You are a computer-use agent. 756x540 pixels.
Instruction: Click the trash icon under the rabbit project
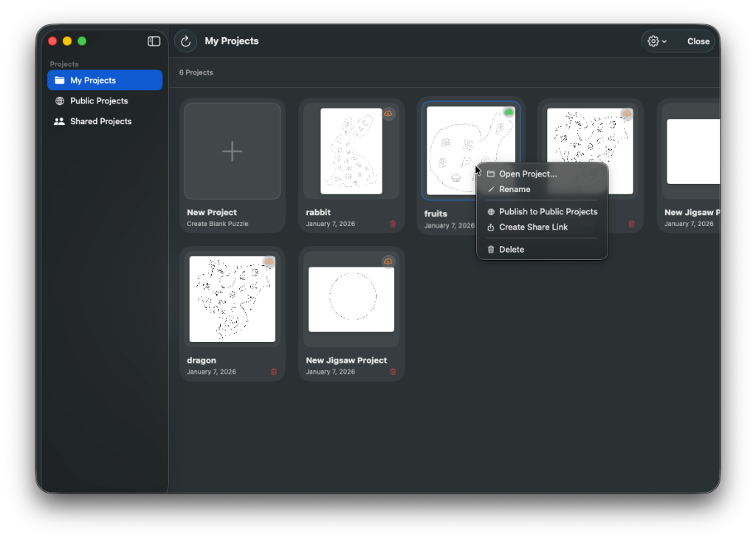393,224
